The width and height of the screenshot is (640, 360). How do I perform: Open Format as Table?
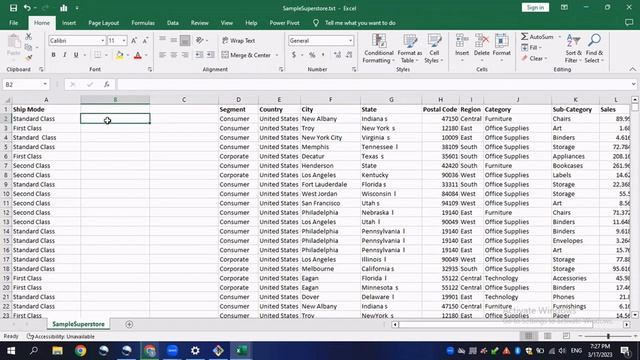(x=410, y=49)
